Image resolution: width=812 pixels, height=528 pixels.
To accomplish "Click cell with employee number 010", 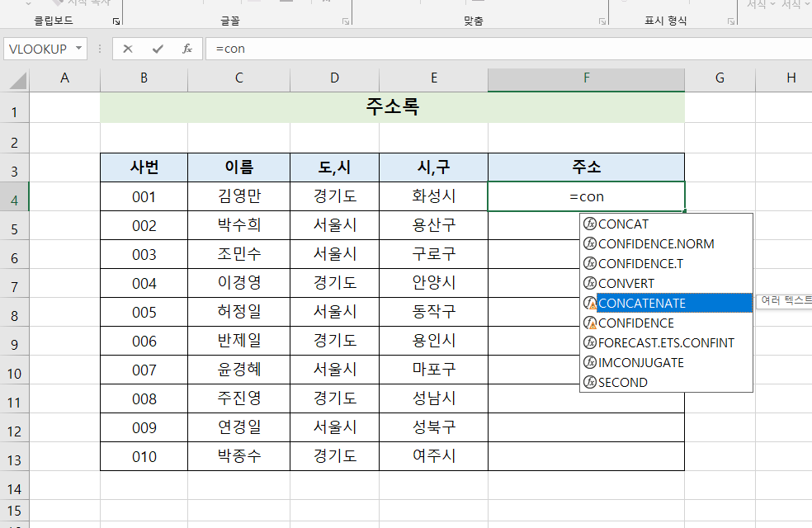I will pyautogui.click(x=144, y=456).
